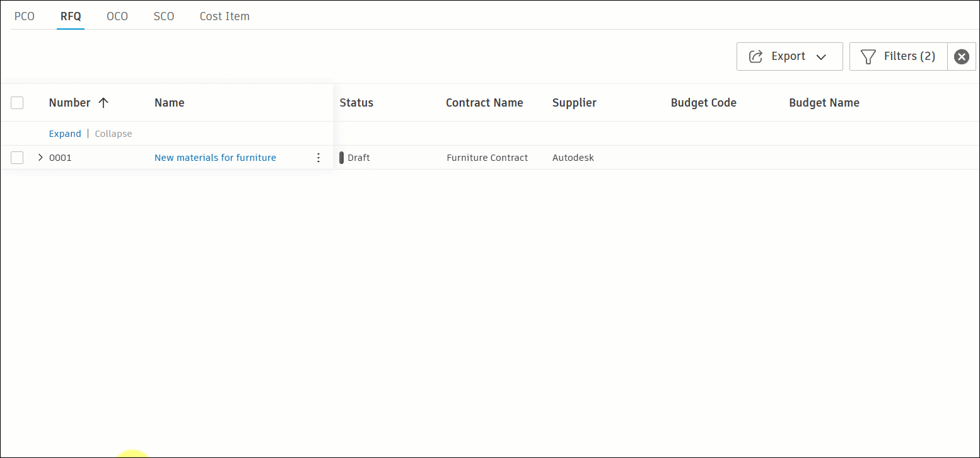Click the Supplier column header
This screenshot has height=458, width=980.
pos(574,103)
